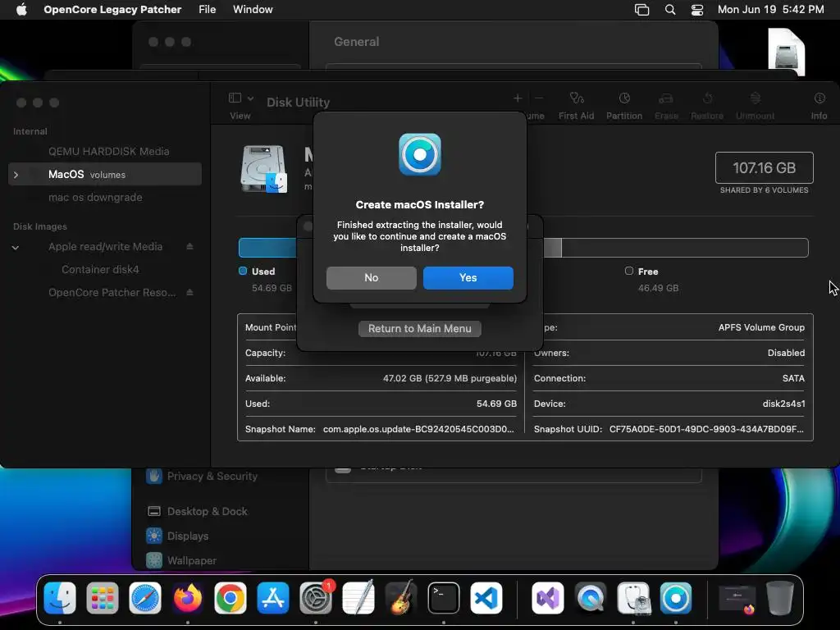Open Control Center in menu bar
This screenshot has height=630, width=840.
[x=697, y=10]
